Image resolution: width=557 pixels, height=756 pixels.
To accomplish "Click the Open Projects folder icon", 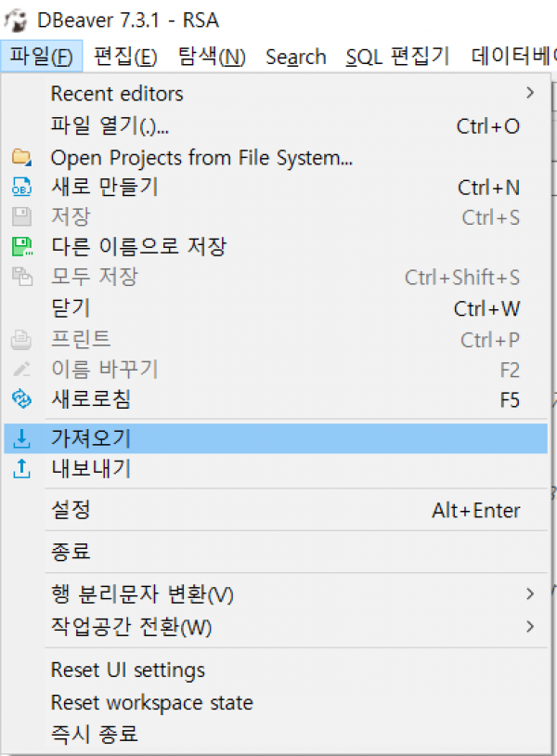I will pos(21,157).
